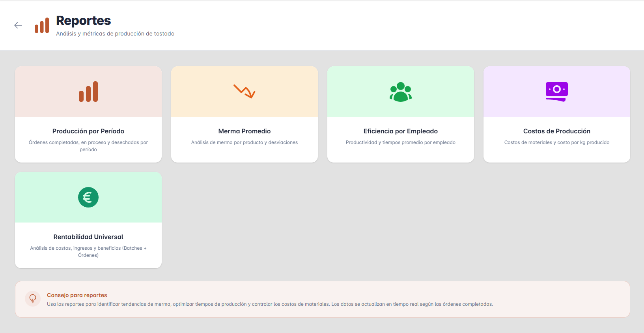Image resolution: width=644 pixels, height=333 pixels.
Task: Click the back arrow in the header
Action: 18,25
